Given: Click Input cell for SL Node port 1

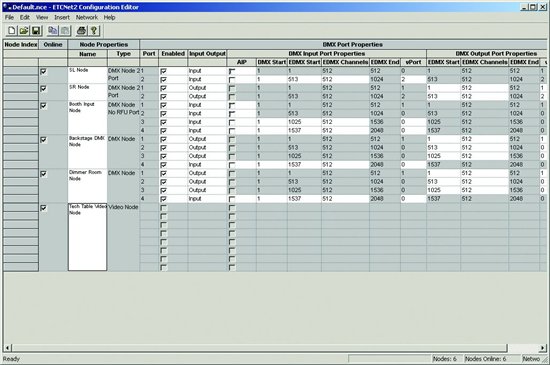Looking at the screenshot, I should (207, 71).
